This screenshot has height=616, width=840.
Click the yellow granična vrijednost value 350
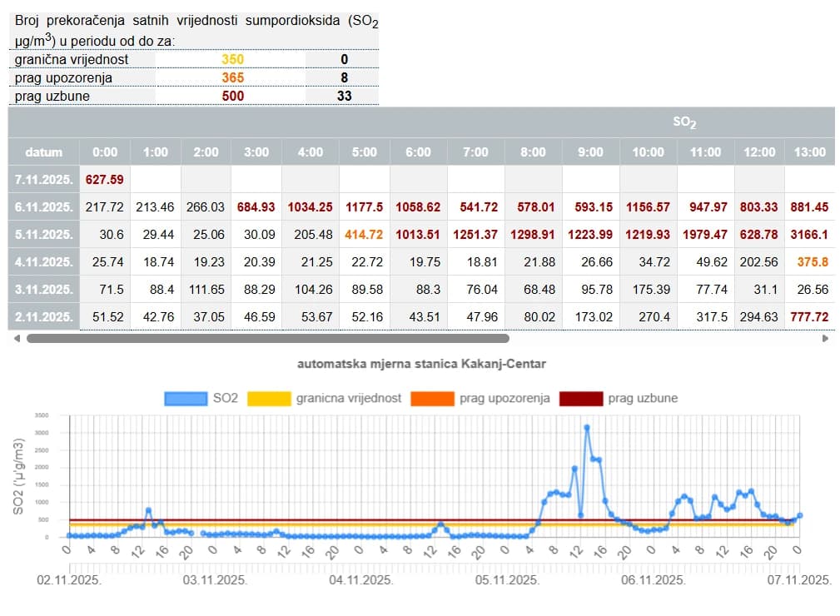point(233,59)
